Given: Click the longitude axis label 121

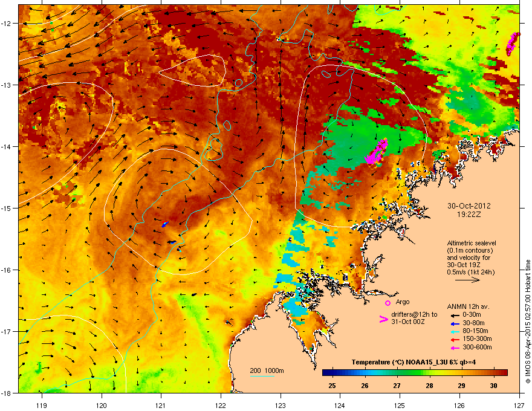Looking at the screenshot, I should 161,405.
